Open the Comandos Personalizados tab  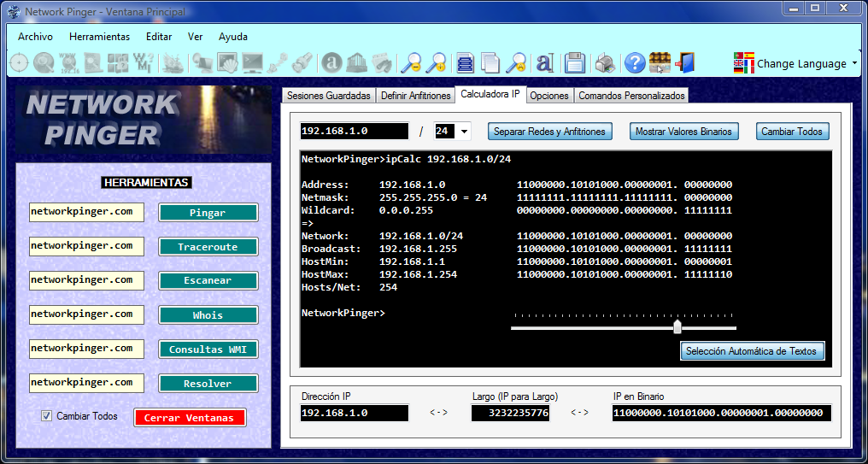(631, 96)
